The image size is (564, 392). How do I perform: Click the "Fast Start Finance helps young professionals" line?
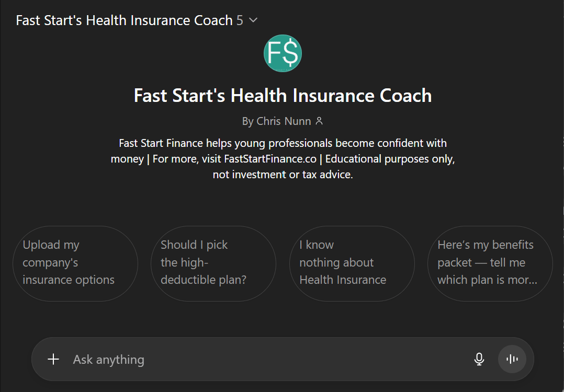click(283, 143)
